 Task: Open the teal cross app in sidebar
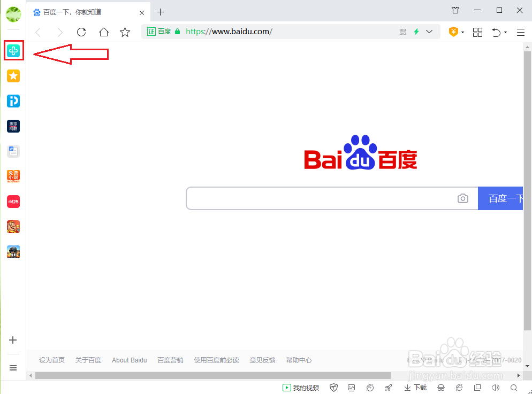coord(13,51)
